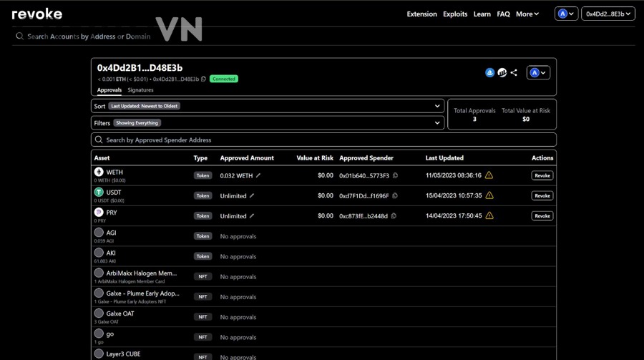Image resolution: width=644 pixels, height=360 pixels.
Task: Click the WETH token icon
Action: tap(99, 172)
